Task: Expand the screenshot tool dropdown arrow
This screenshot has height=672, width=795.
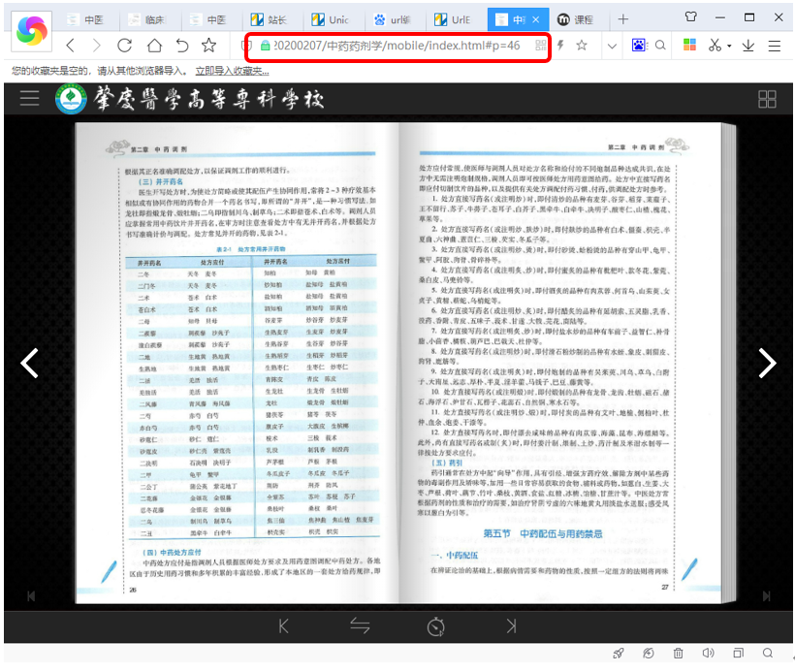Action: coord(729,47)
